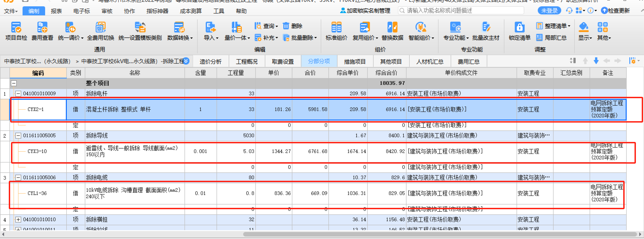Viewport: 644px width, 239px height.
Task: Click total value 18035.97 cell
Action: coord(386,83)
